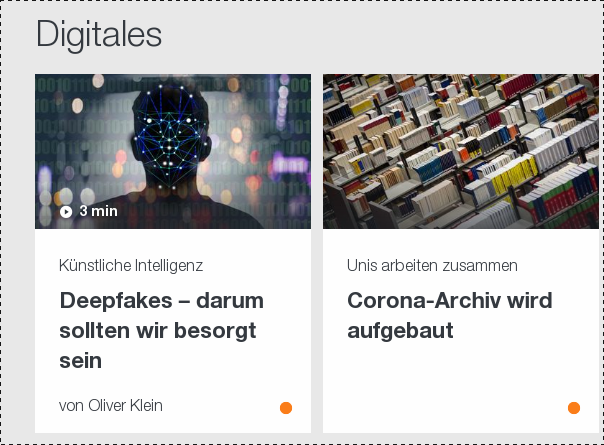Open the library bookshelves thumbnail image
Image resolution: width=604 pixels, height=445 pixels.
click(x=461, y=151)
